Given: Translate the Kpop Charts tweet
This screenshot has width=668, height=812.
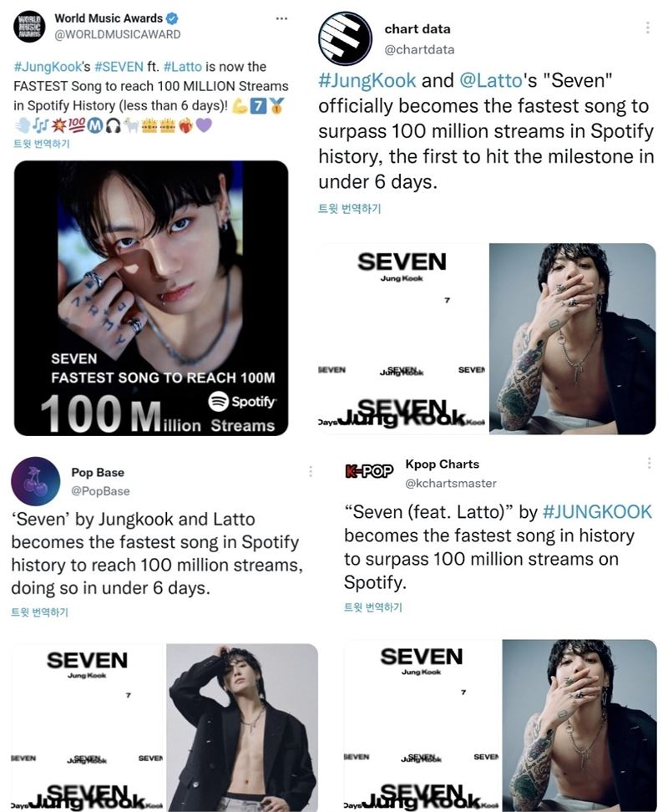Looking at the screenshot, I should (373, 607).
